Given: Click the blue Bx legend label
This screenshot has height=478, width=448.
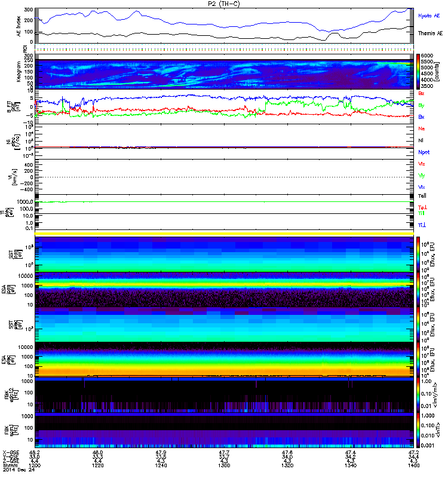Looking at the screenshot, I should pyautogui.click(x=421, y=117).
